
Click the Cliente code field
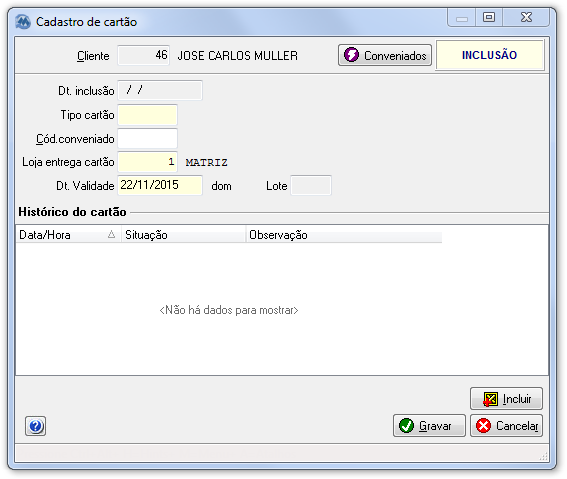point(144,55)
